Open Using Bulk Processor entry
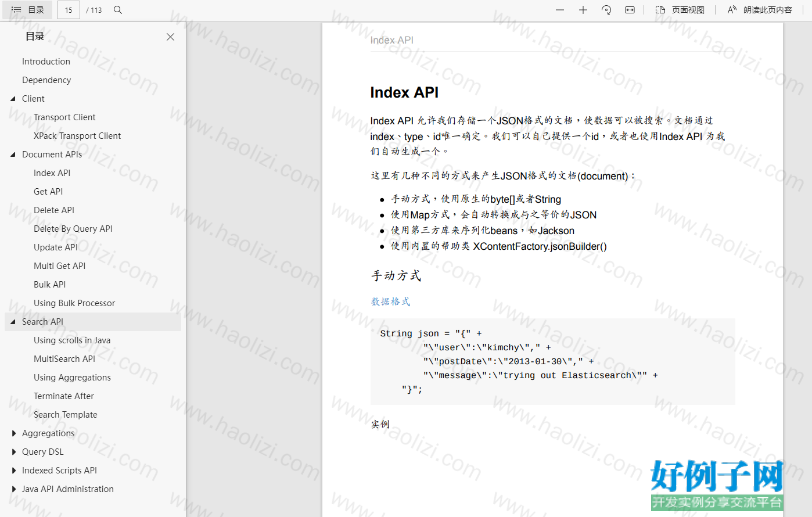 click(74, 303)
